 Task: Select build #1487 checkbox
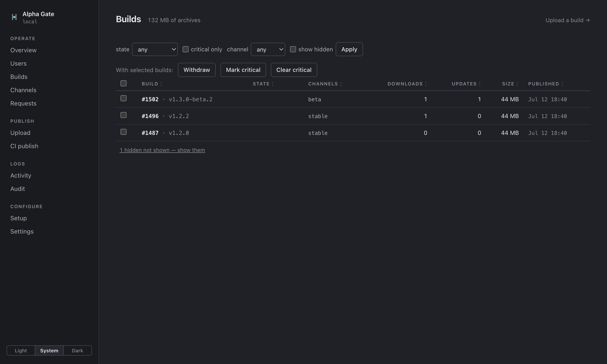click(x=124, y=132)
